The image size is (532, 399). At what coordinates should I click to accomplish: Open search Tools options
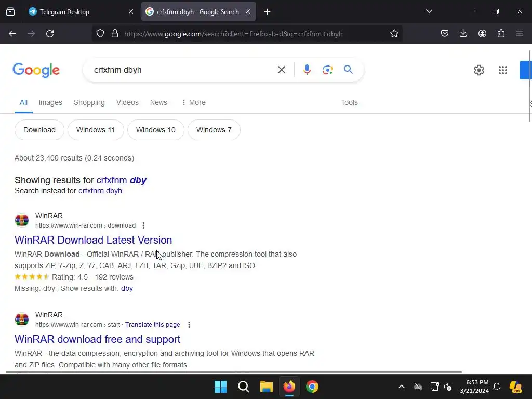click(349, 102)
